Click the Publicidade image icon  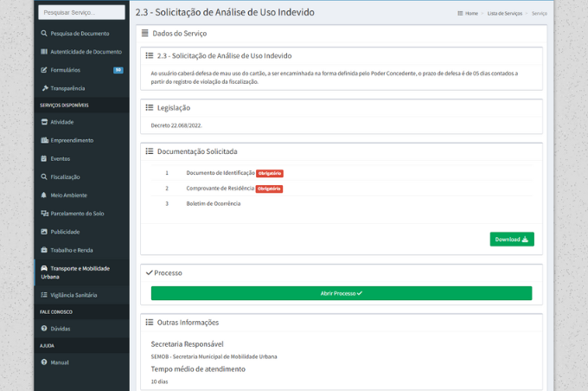point(44,232)
